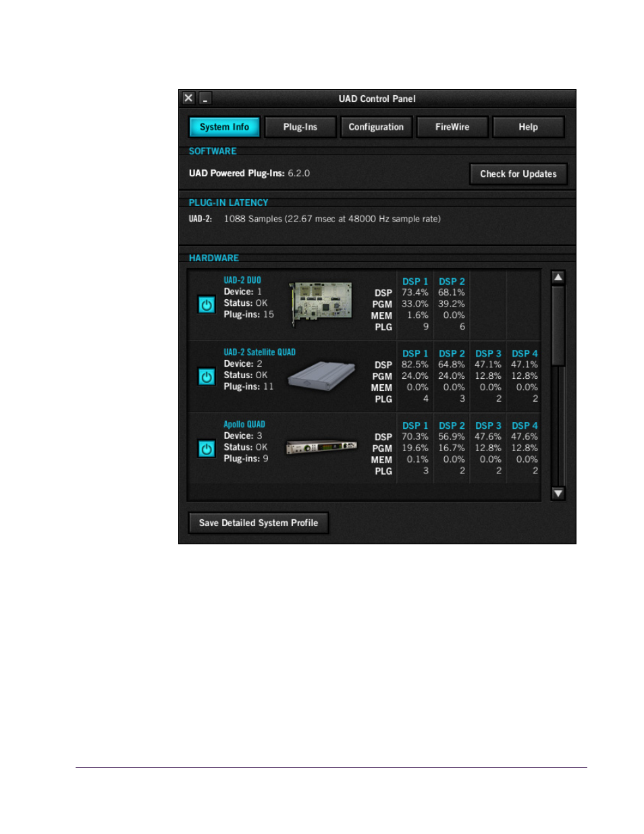Click the 70.3% DSP value for Apollo QUAD
Image resolution: width=644 pixels, height=834 pixels.
415,437
